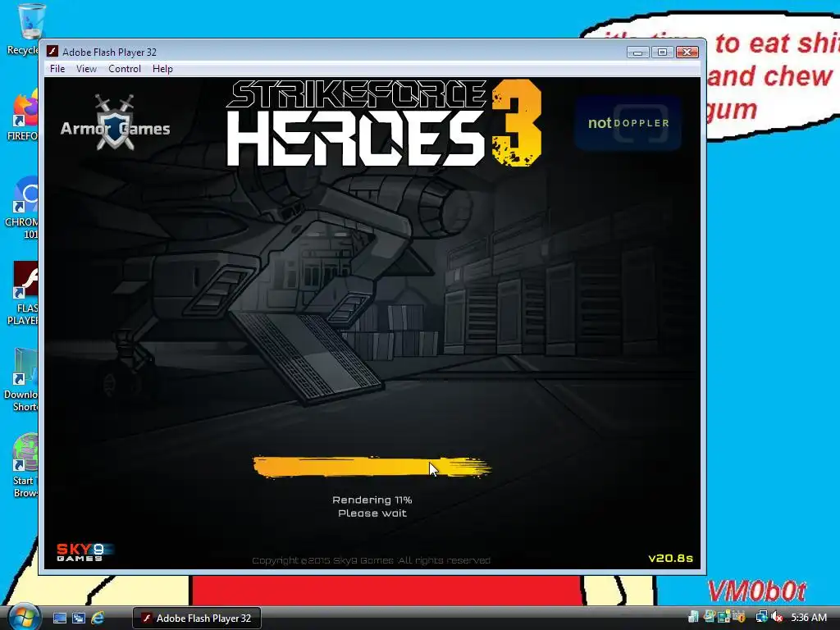The image size is (840, 630).
Task: Click the VM0b0t text on the wallpaper
Action: (x=757, y=591)
